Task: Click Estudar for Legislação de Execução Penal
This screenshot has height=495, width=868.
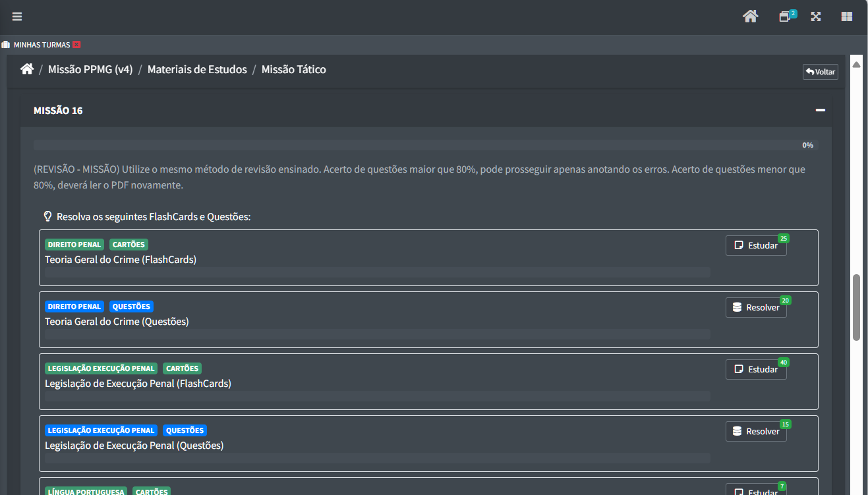Action: point(756,369)
